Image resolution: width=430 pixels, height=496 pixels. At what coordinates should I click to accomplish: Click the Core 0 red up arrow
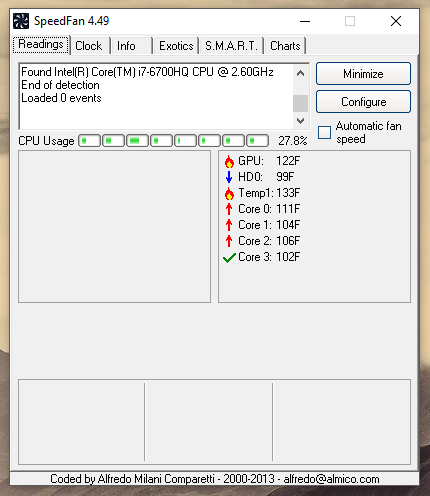click(229, 209)
